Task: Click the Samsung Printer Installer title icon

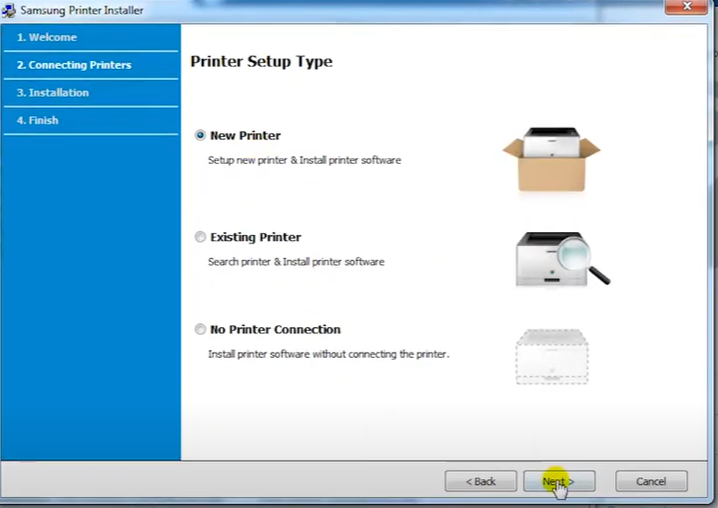Action: pos(9,10)
